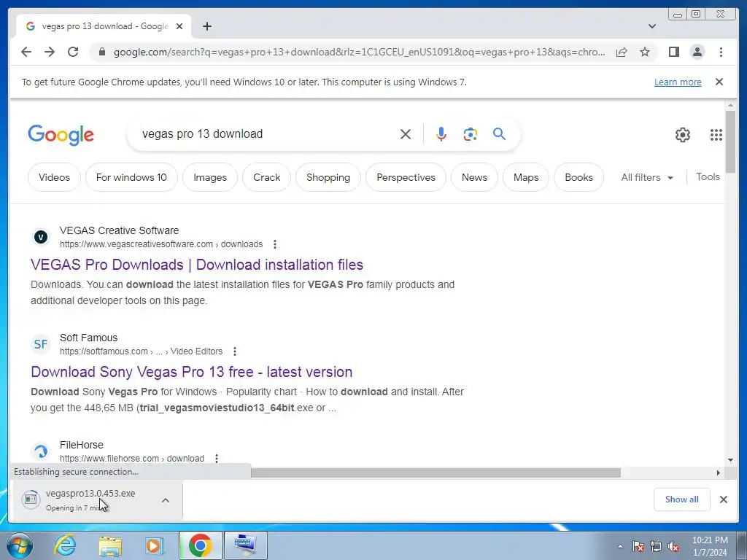Share this page via the share icon
747x560 pixels.
tap(622, 52)
